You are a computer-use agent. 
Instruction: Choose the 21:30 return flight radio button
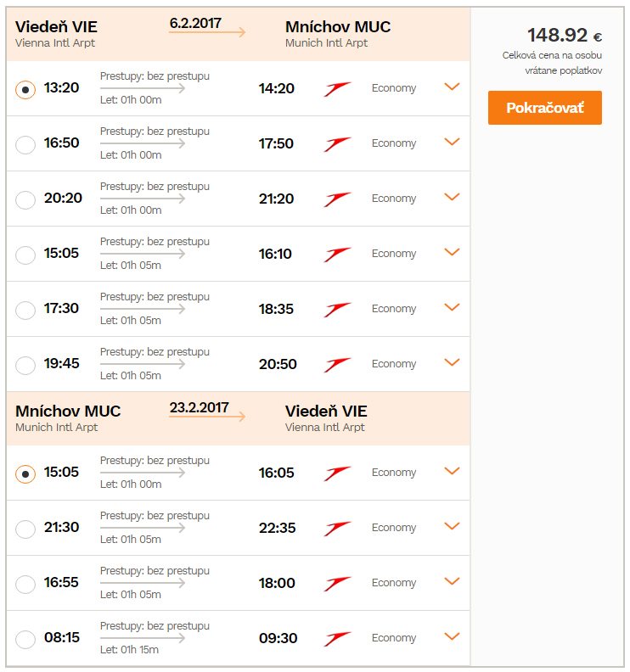25,529
